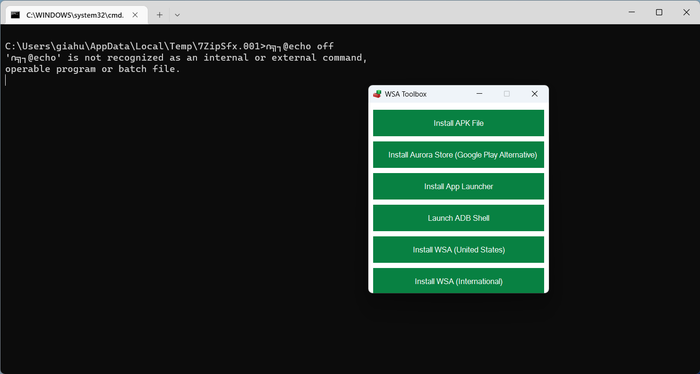The image size is (700, 374).
Task: Click the terminal cursor line below the error
Action: tap(6, 80)
